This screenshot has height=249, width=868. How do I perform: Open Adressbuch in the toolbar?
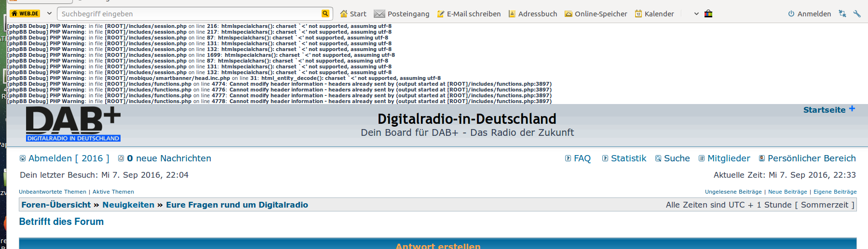coord(533,14)
